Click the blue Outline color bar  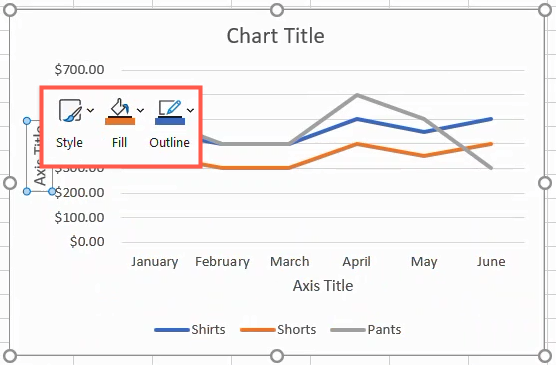[170, 121]
